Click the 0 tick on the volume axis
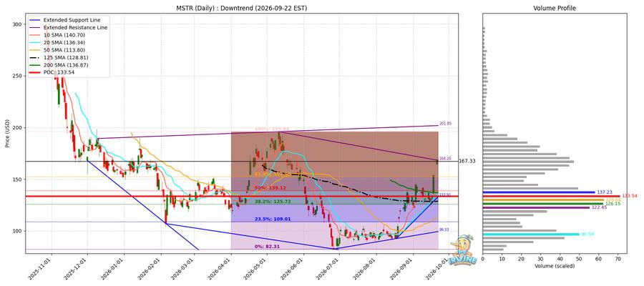The width and height of the screenshot is (644, 286). pos(482,259)
